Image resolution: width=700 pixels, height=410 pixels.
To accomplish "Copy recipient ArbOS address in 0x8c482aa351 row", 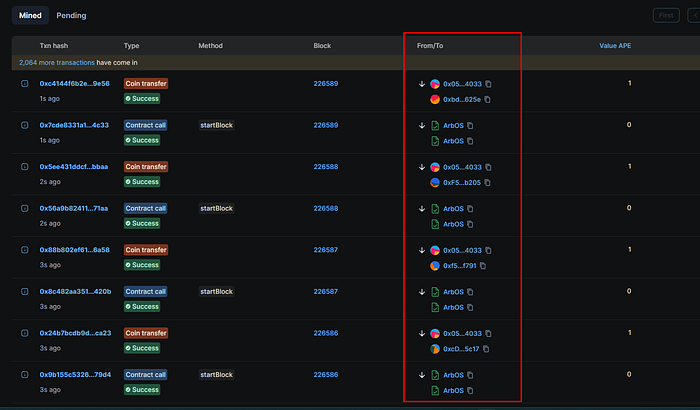I will (470, 307).
